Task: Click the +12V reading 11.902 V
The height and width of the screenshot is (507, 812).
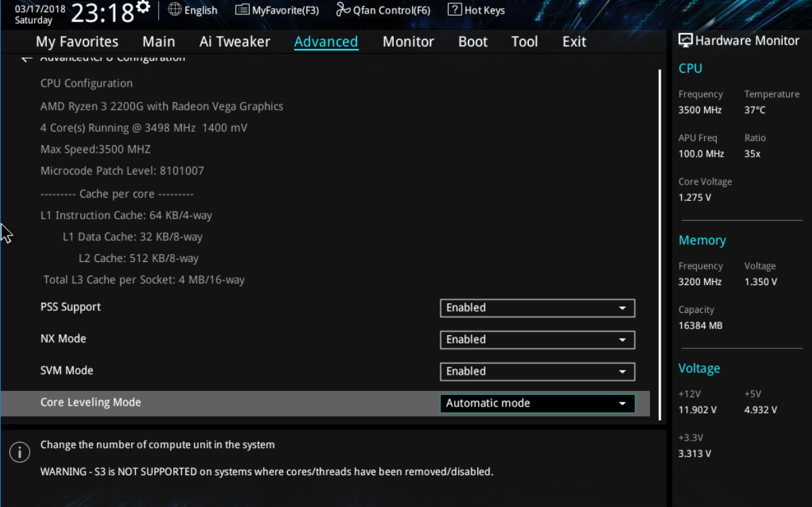Action: coord(697,410)
